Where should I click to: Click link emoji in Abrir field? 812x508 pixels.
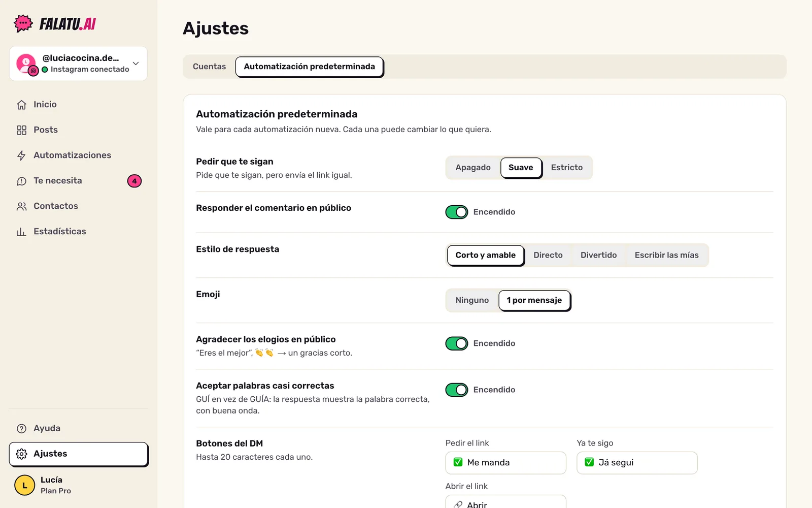click(x=458, y=504)
